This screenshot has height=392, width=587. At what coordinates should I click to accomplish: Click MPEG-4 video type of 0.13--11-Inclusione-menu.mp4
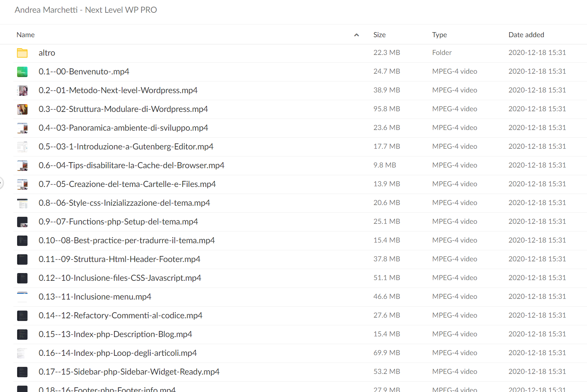[455, 297]
